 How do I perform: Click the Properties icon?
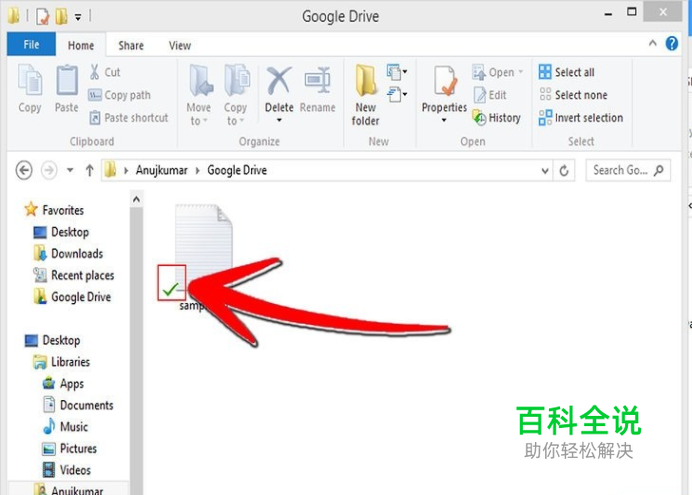point(444,81)
